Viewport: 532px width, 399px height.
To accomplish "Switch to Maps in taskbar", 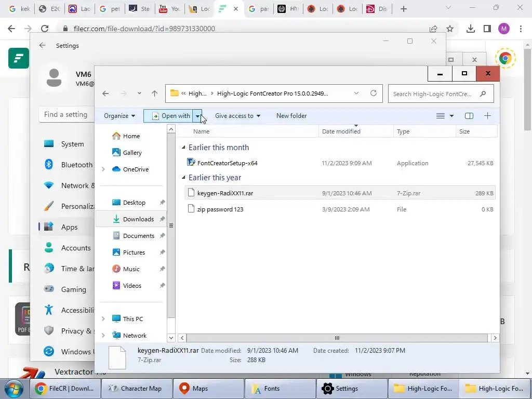I will click(x=208, y=389).
